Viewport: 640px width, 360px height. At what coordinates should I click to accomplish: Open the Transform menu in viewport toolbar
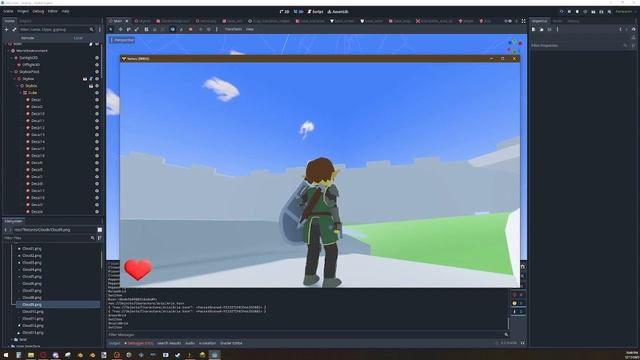233,29
